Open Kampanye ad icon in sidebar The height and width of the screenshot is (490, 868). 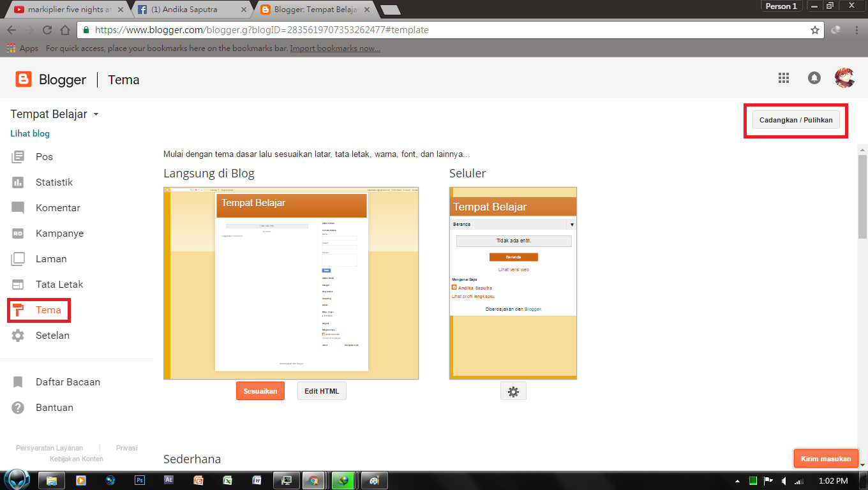(18, 234)
